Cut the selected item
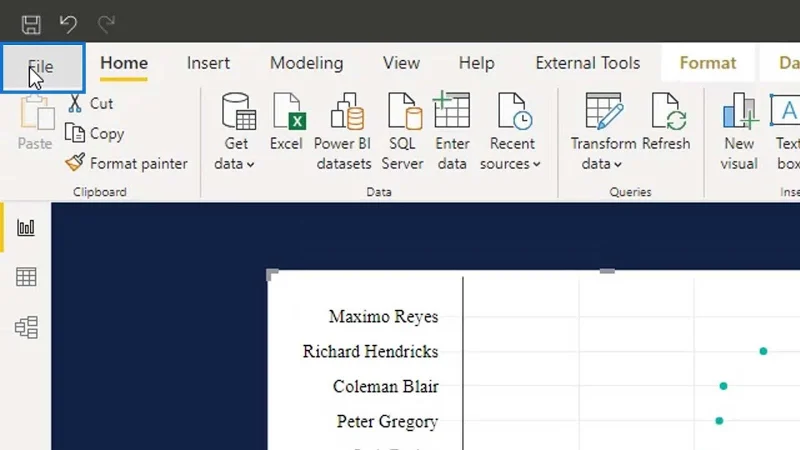The height and width of the screenshot is (450, 800). click(x=90, y=104)
